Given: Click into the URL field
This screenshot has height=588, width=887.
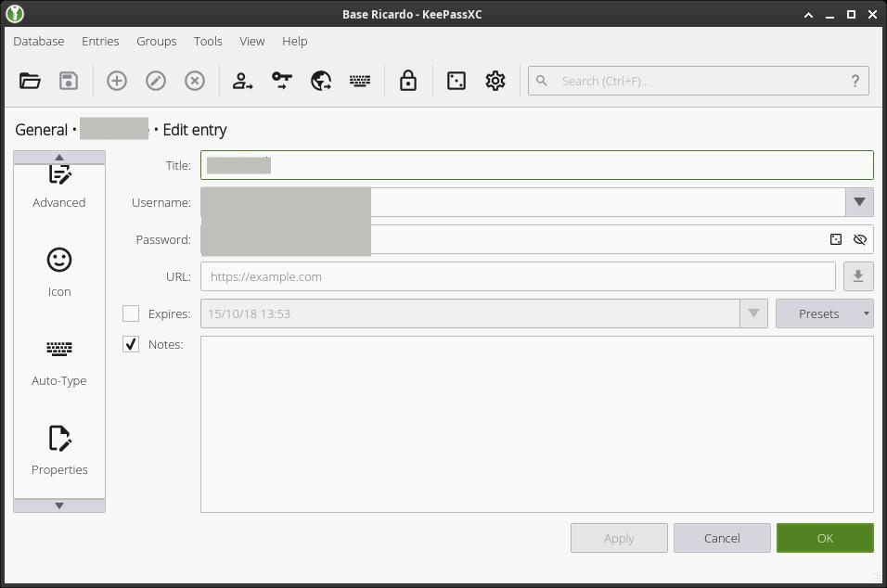Looking at the screenshot, I should 518,276.
